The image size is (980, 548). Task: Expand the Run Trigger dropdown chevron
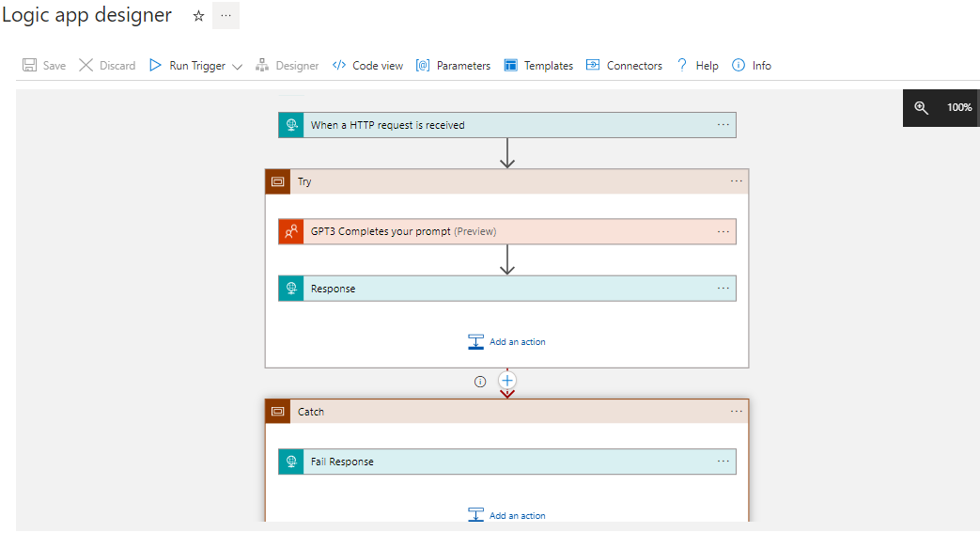pos(237,67)
